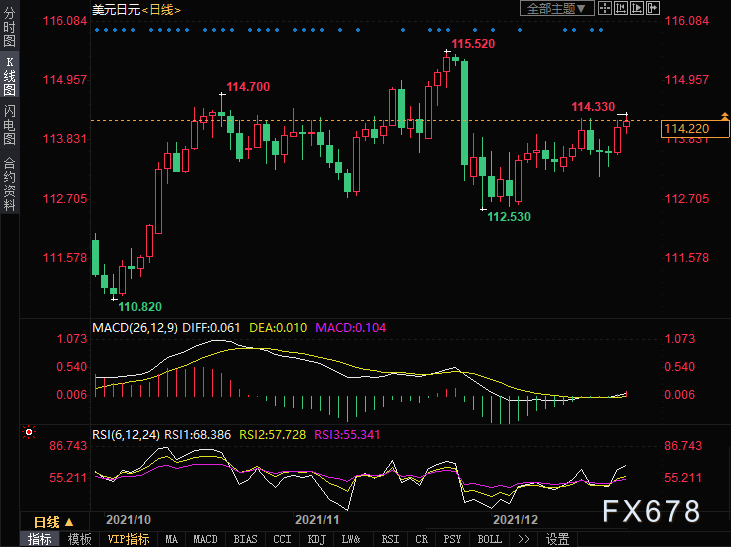Apply the MA indicator
The width and height of the screenshot is (731, 547).
[171, 539]
